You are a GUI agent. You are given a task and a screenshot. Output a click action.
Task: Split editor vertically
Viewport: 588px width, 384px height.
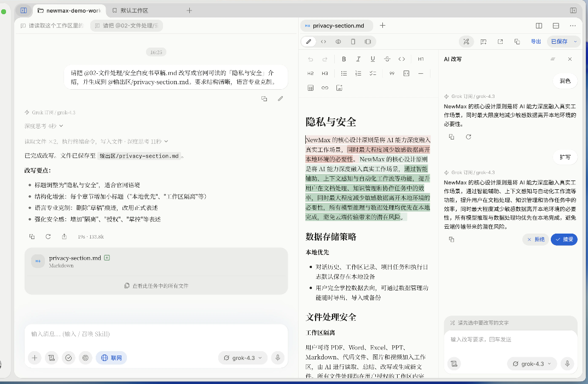(539, 26)
